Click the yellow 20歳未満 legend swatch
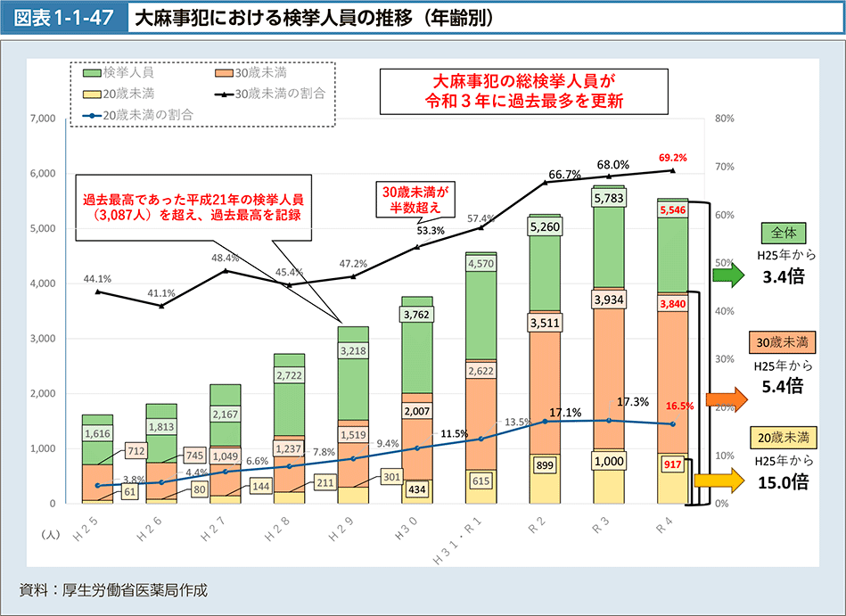 [89, 93]
